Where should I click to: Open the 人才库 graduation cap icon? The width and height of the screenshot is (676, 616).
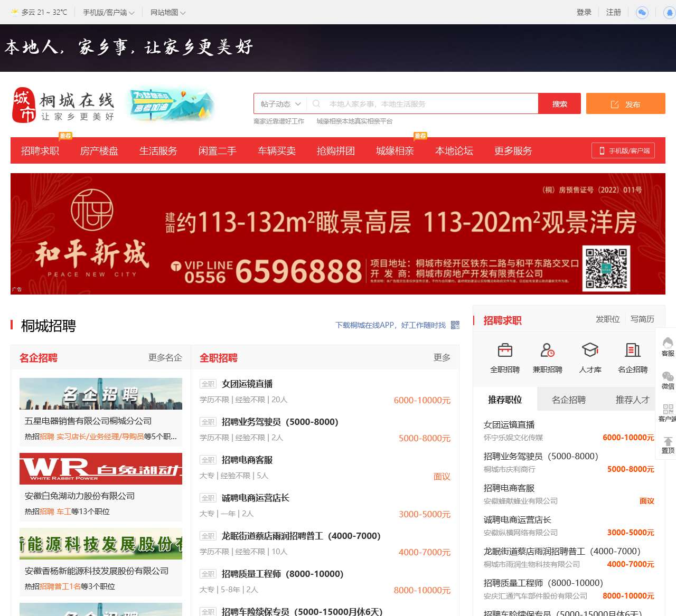pos(590,350)
